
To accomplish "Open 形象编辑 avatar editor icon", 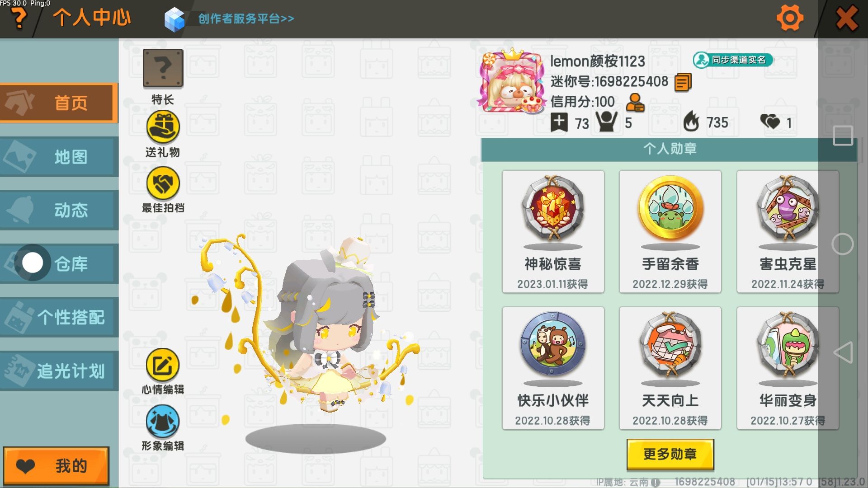I will [163, 421].
